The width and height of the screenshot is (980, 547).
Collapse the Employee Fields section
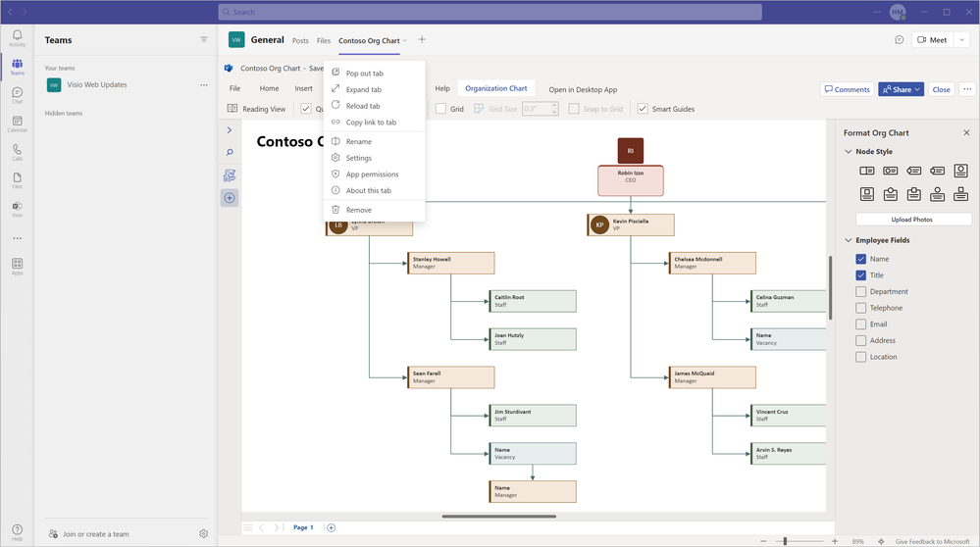[x=849, y=240]
